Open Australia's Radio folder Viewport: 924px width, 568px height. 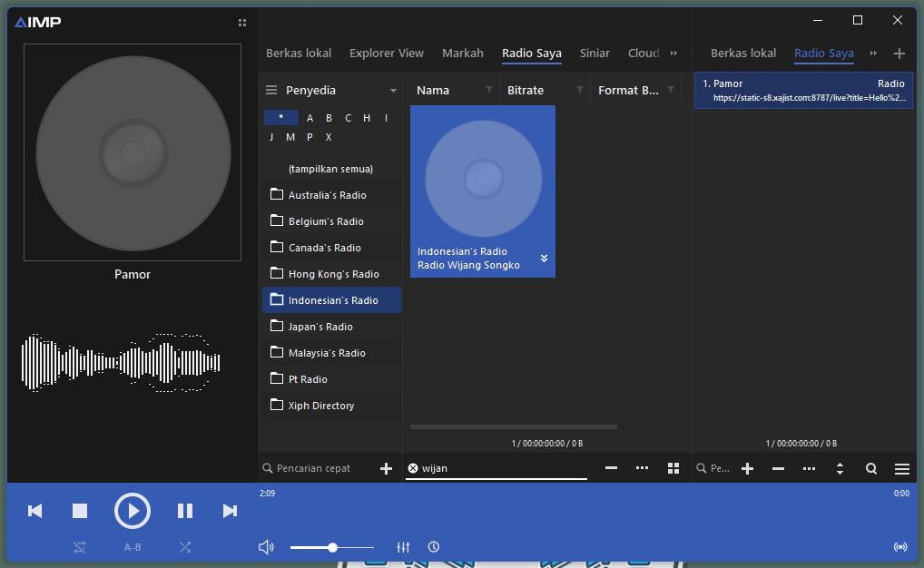click(x=332, y=195)
